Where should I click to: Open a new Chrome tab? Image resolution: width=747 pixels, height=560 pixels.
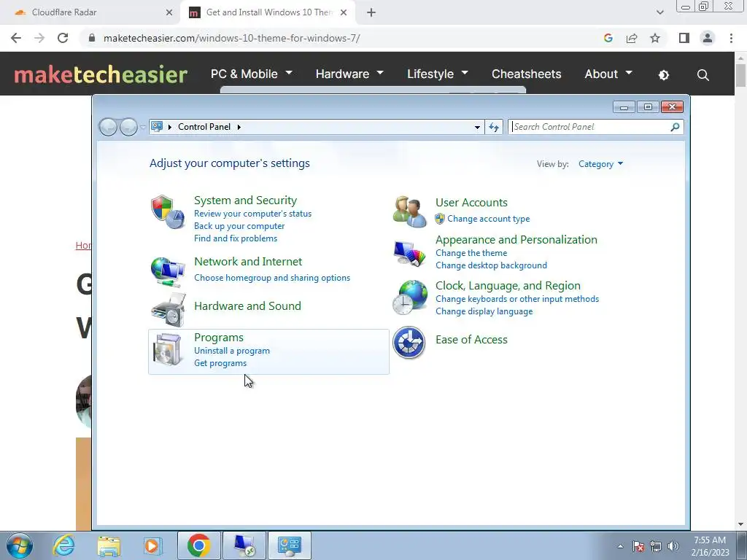click(371, 12)
